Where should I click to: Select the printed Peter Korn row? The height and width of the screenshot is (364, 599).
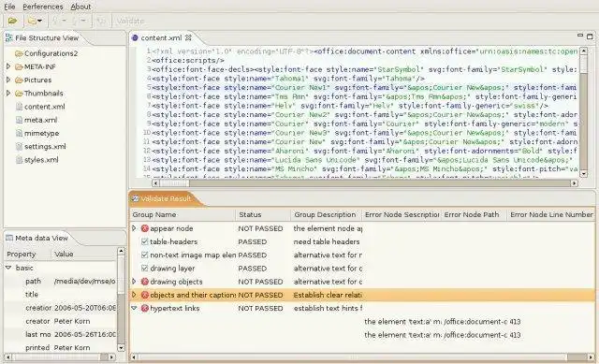(60, 348)
